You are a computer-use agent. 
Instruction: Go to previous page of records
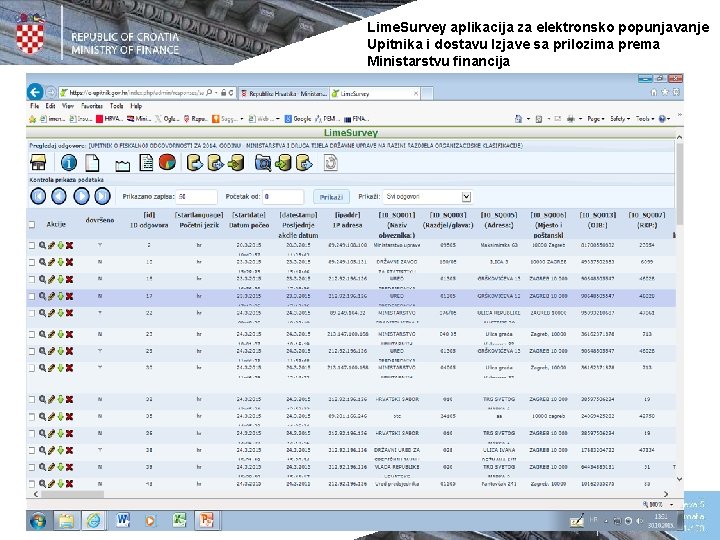pyautogui.click(x=59, y=197)
